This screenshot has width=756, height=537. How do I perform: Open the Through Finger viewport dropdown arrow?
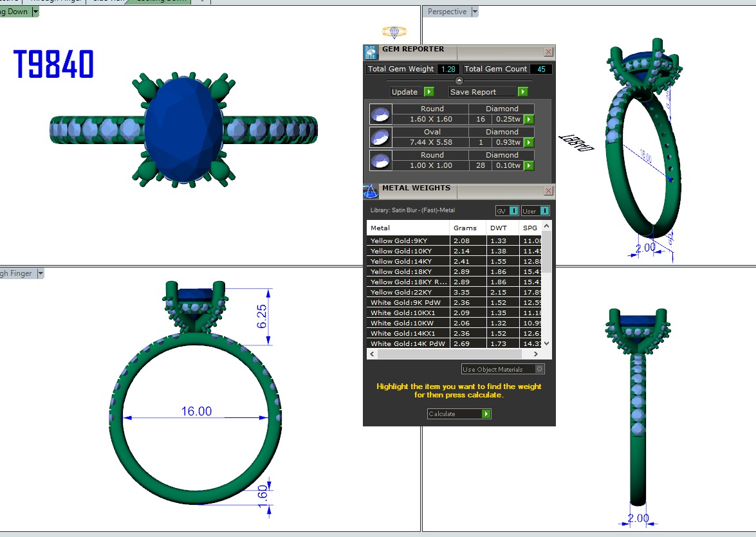pyautogui.click(x=40, y=273)
